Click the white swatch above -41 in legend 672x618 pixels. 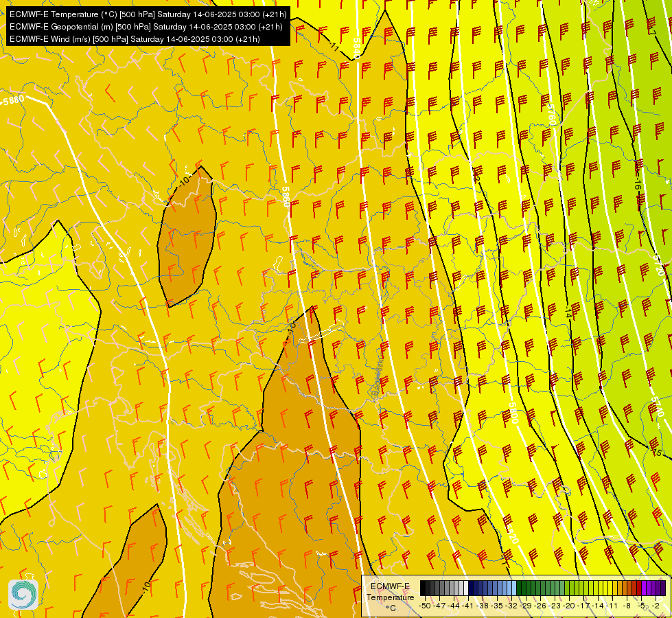[x=466, y=588]
